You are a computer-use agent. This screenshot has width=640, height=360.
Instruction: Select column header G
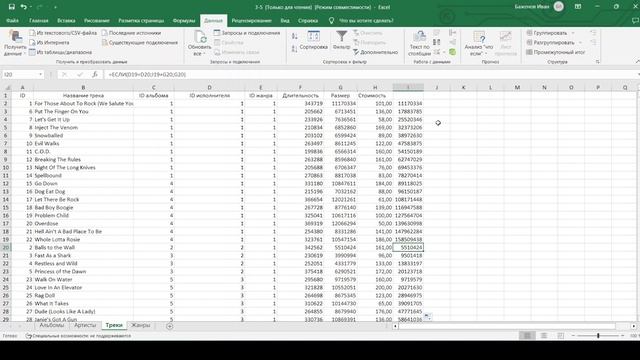click(340, 87)
